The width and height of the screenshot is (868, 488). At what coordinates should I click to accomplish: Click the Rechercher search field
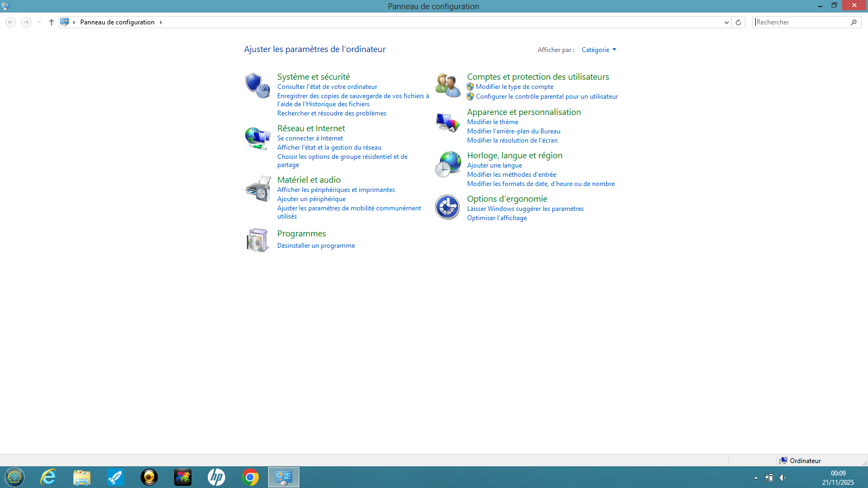point(802,22)
